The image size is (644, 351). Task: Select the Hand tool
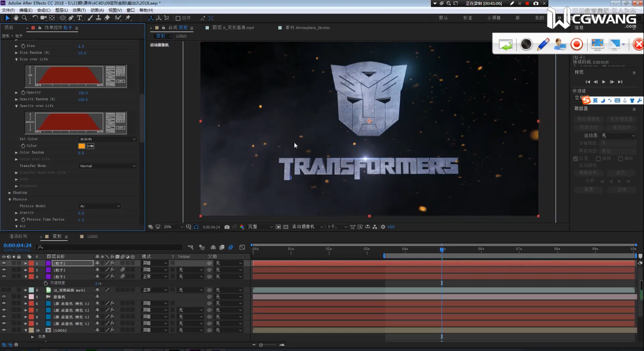point(16,18)
